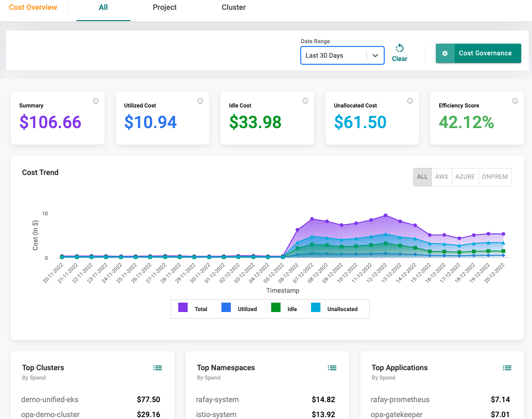
Task: Open the Top Clusters list view icon
Action: [158, 368]
